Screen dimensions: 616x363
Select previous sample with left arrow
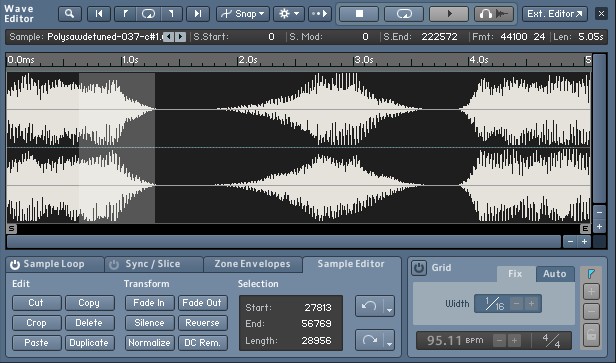pyautogui.click(x=168, y=37)
